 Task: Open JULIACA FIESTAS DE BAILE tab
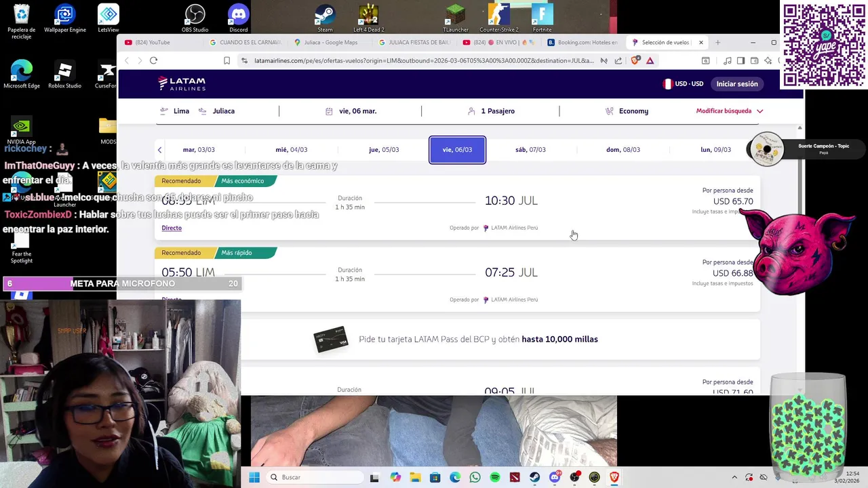coord(413,42)
